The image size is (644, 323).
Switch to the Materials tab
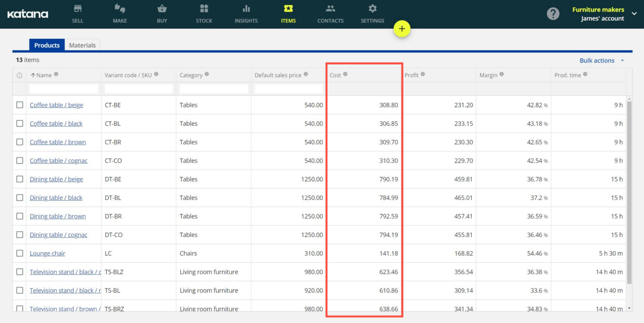pyautogui.click(x=82, y=45)
